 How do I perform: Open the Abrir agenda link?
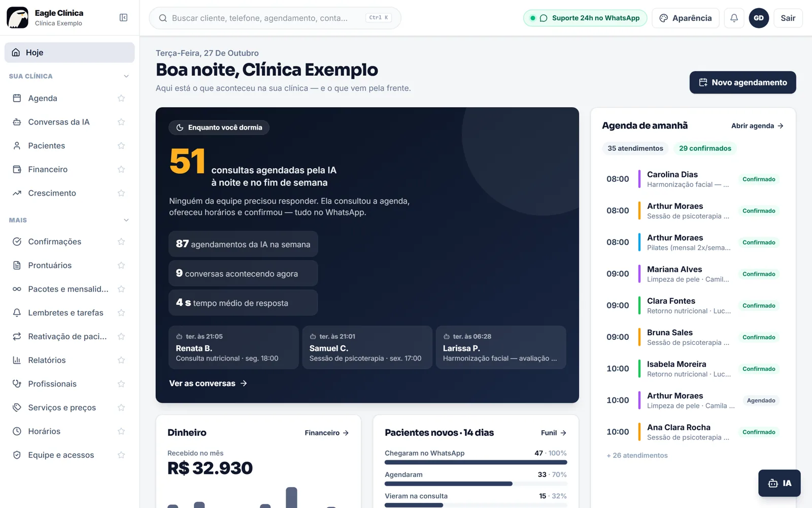757,126
